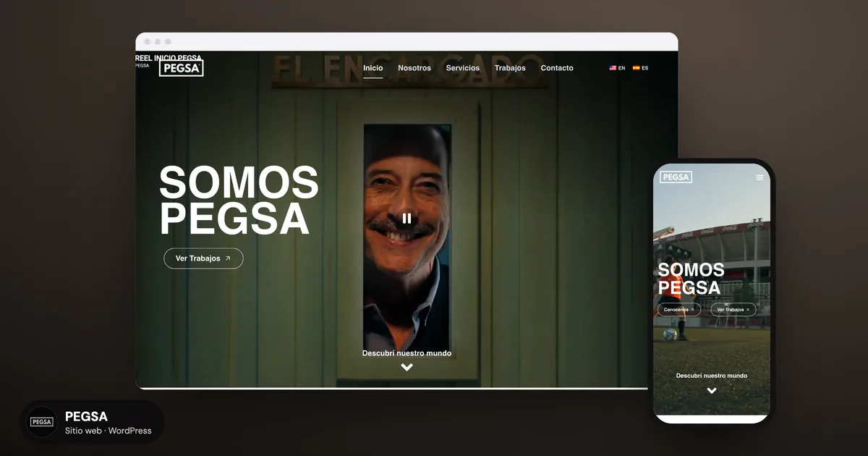Tap the Conocenos button on mobile

678,310
